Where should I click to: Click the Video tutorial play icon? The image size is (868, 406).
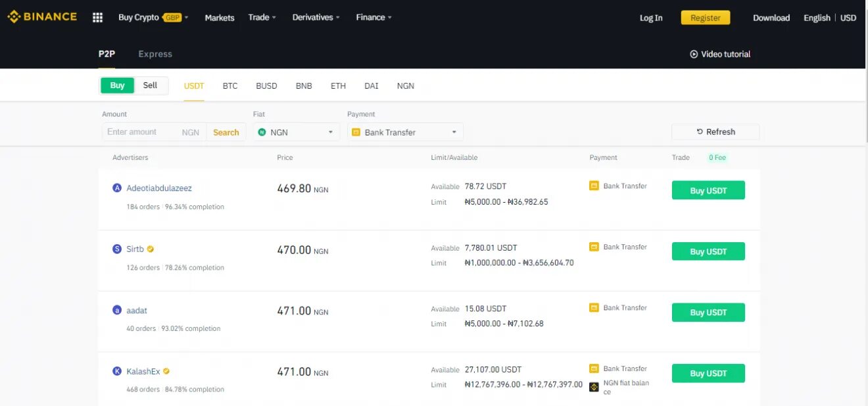coord(694,54)
